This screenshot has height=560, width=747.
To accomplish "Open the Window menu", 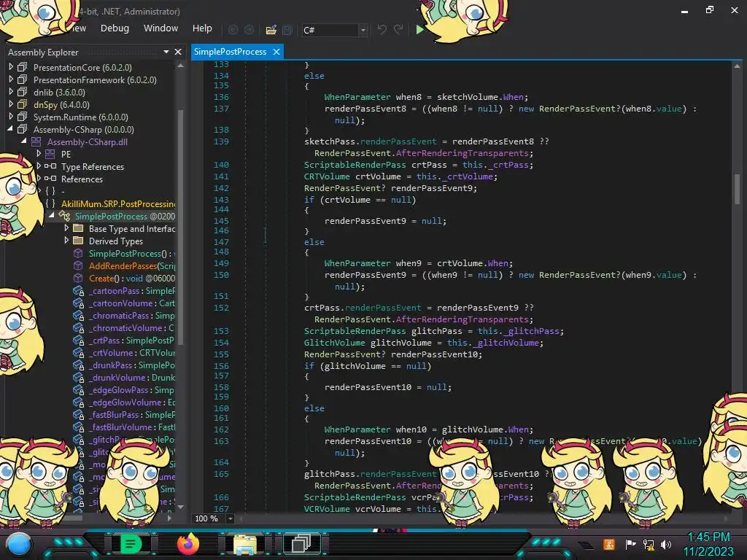I will pyautogui.click(x=160, y=28).
